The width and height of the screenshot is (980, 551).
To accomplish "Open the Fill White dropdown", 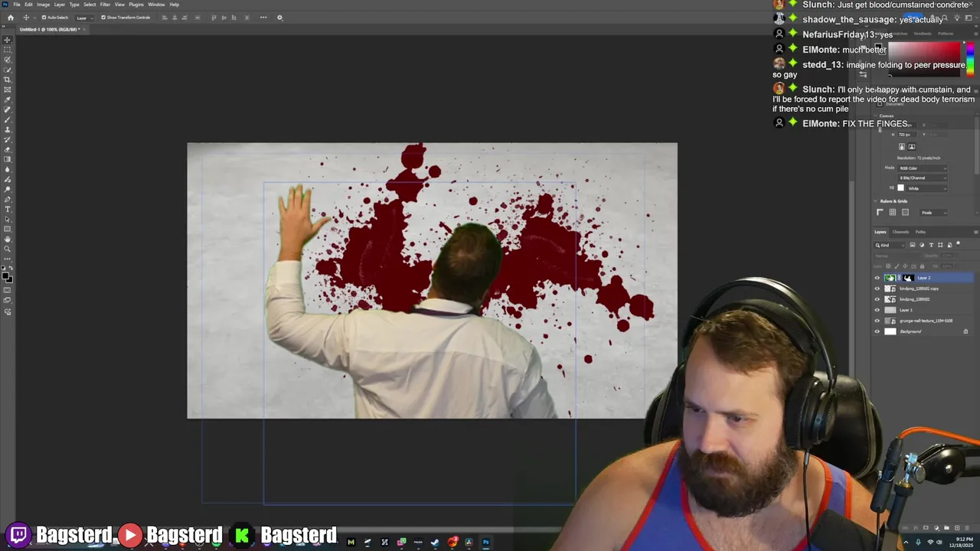I will [x=928, y=189].
